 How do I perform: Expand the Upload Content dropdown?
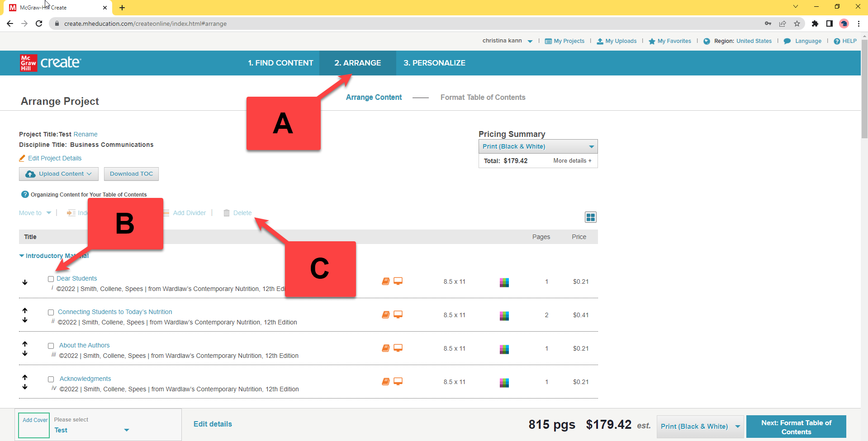tap(59, 174)
